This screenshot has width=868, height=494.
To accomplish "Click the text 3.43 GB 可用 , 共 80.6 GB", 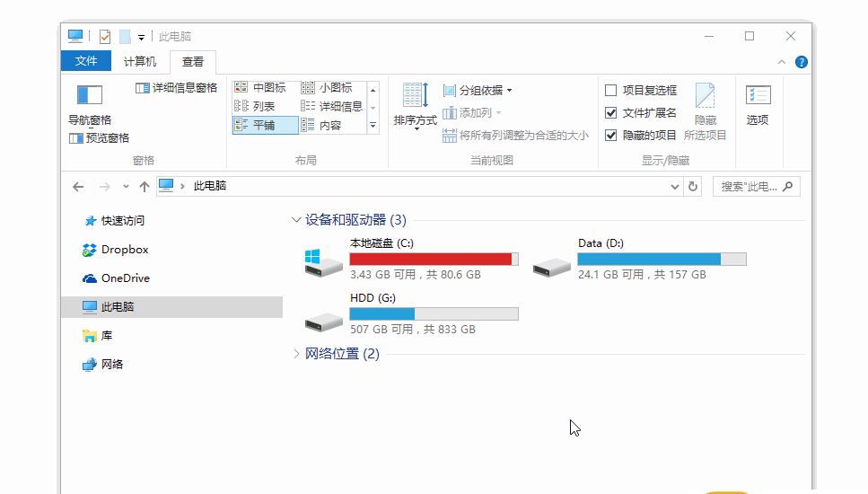I will tap(416, 275).
